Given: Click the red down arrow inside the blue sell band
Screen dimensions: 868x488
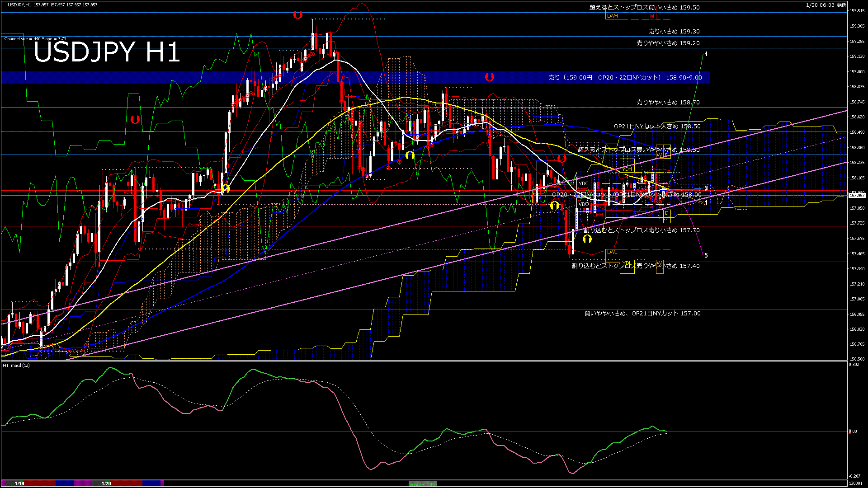Looking at the screenshot, I should pos(489,77).
